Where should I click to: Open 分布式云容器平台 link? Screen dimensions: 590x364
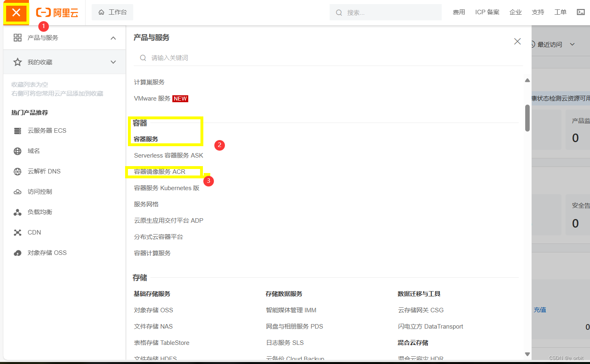coord(159,237)
